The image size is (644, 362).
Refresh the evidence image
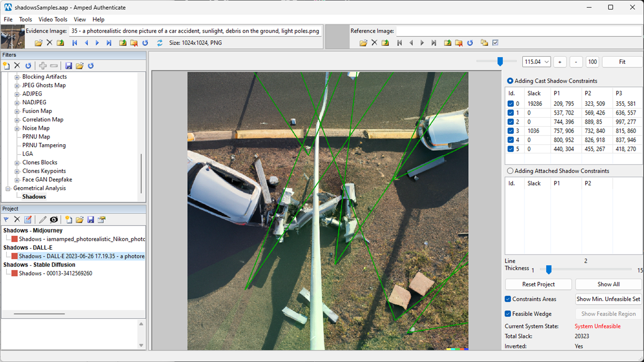click(x=145, y=43)
